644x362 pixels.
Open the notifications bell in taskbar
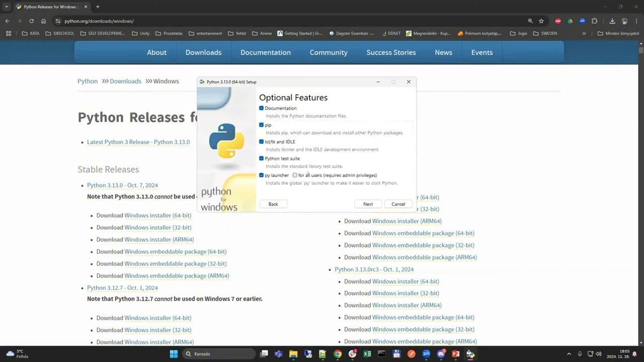click(x=635, y=354)
